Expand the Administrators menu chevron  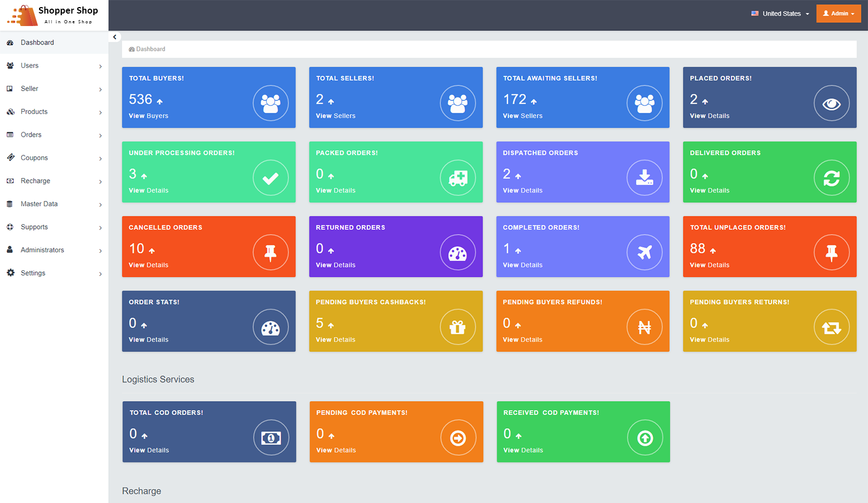(x=100, y=250)
